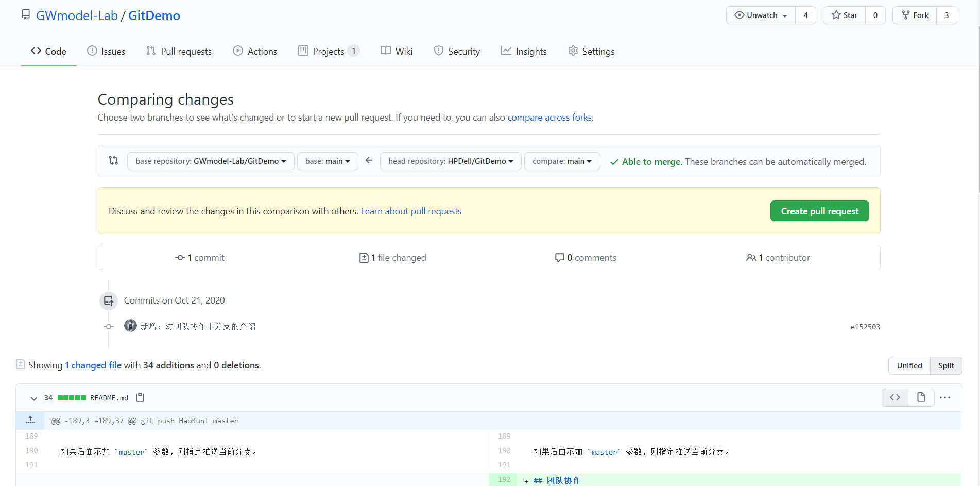
Task: Switch diff view to Unified
Action: 909,366
